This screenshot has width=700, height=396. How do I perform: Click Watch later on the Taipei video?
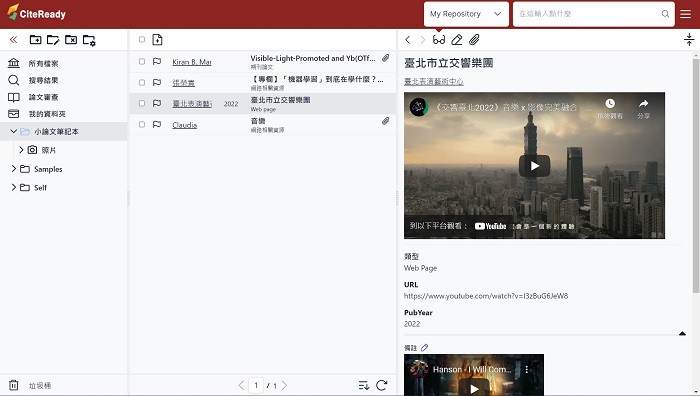point(610,108)
